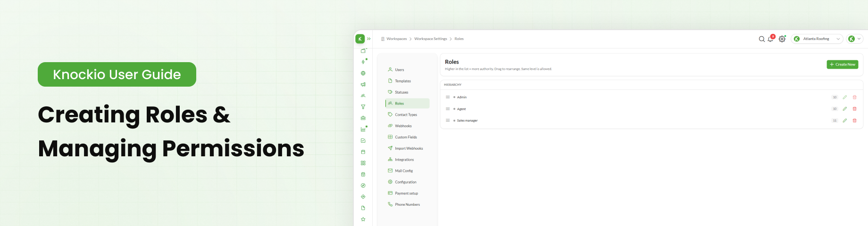The width and height of the screenshot is (868, 226).
Task: Open the four-squares apps icon in sidebar
Action: coord(363,163)
